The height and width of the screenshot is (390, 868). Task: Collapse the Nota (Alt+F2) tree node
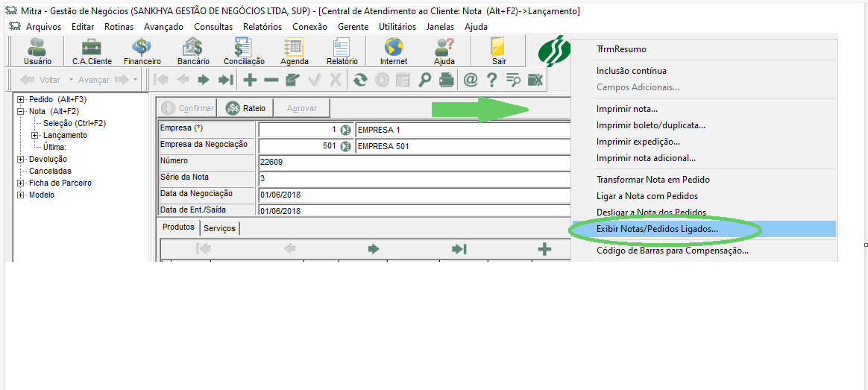click(x=22, y=111)
